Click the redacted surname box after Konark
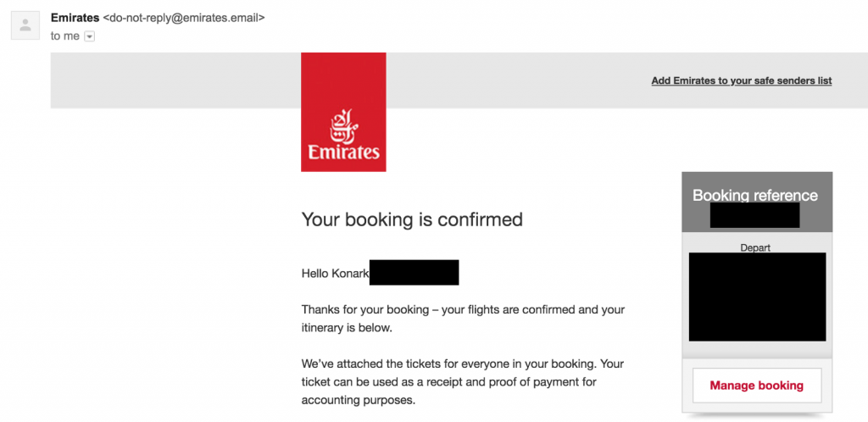This screenshot has width=868, height=422. click(414, 273)
